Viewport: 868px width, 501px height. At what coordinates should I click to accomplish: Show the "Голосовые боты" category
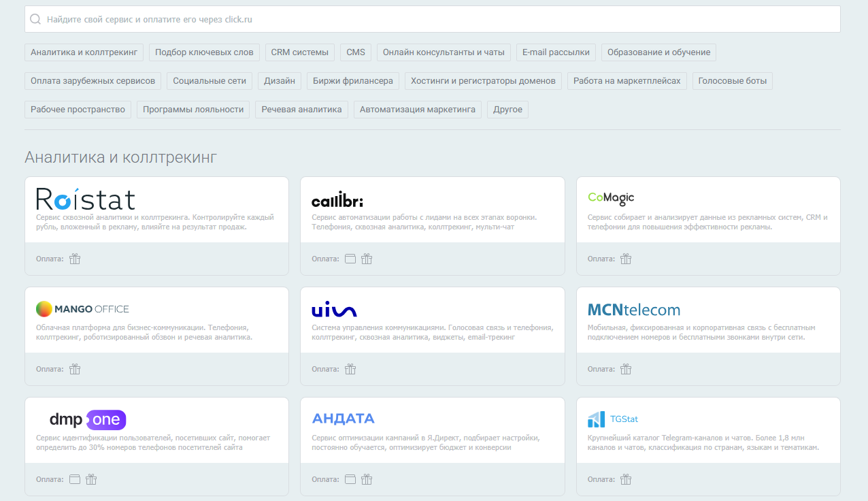[x=733, y=81]
